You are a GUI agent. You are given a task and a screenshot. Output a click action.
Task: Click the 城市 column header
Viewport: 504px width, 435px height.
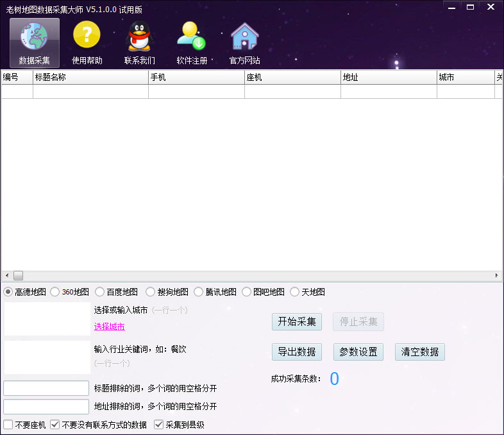[466, 77]
